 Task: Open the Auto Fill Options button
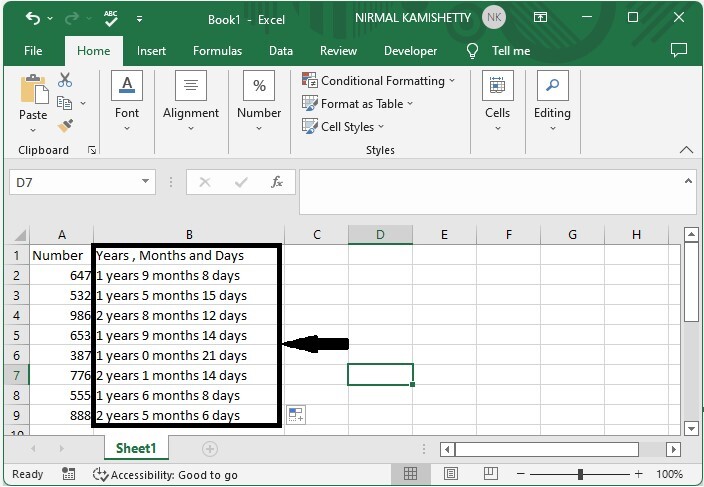[296, 414]
